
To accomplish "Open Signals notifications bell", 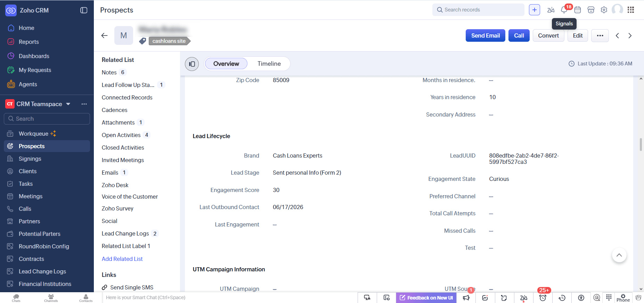I will [x=564, y=10].
